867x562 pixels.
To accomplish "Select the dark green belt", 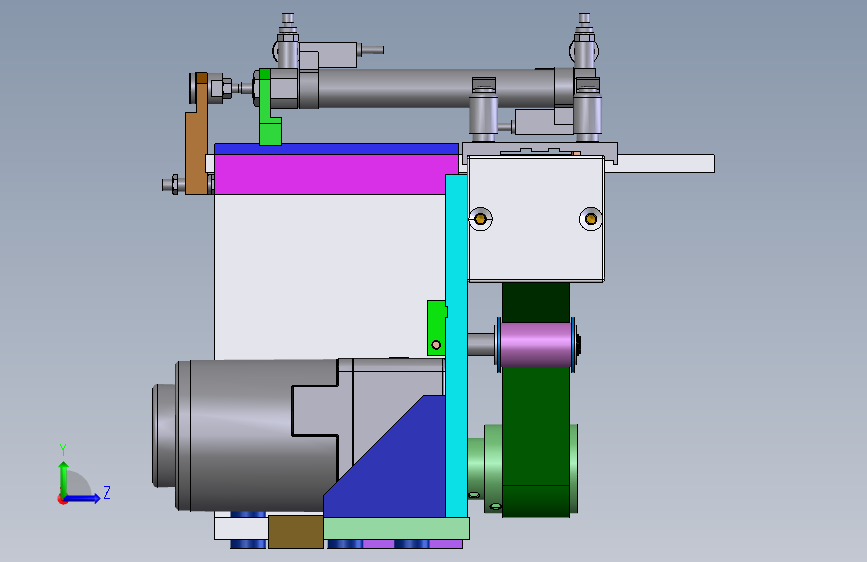I will [536, 420].
